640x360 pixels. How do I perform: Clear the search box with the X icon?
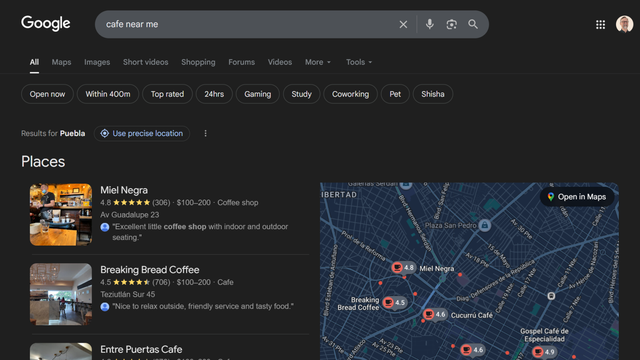pos(403,24)
